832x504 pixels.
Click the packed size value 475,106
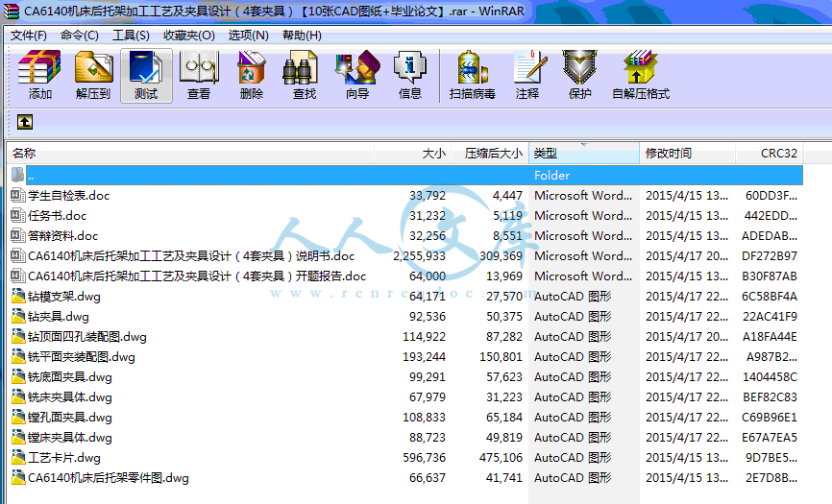tap(501, 457)
